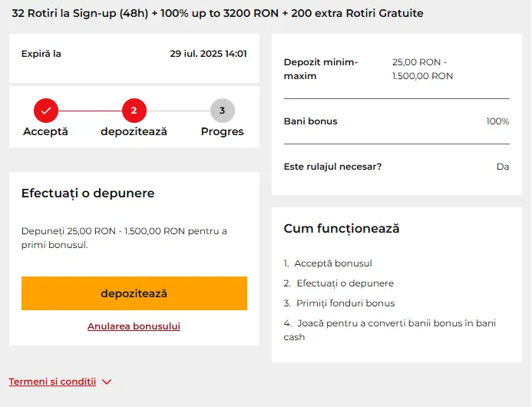Image resolution: width=532 pixels, height=407 pixels.
Task: Click the grey step 3 circle
Action: pyautogui.click(x=222, y=111)
